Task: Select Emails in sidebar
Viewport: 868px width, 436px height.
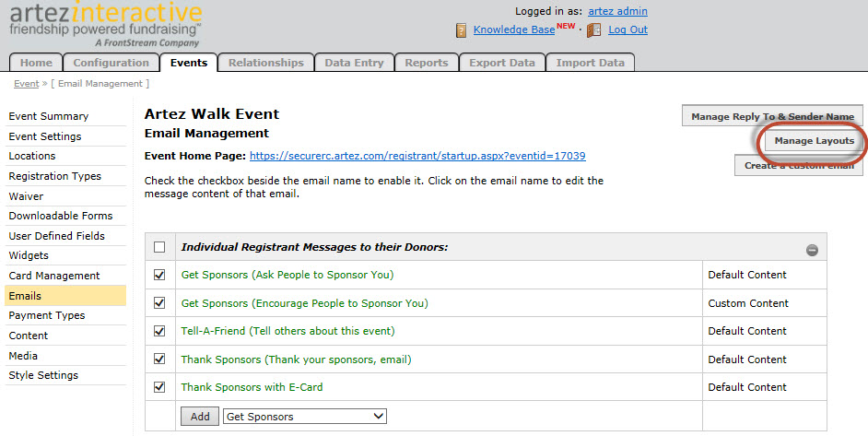Action: pyautogui.click(x=65, y=296)
